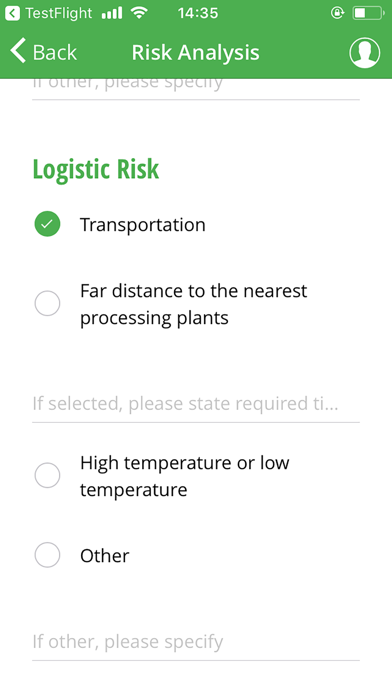Uncheck the Transportation option
The width and height of the screenshot is (392, 696).
click(x=48, y=224)
